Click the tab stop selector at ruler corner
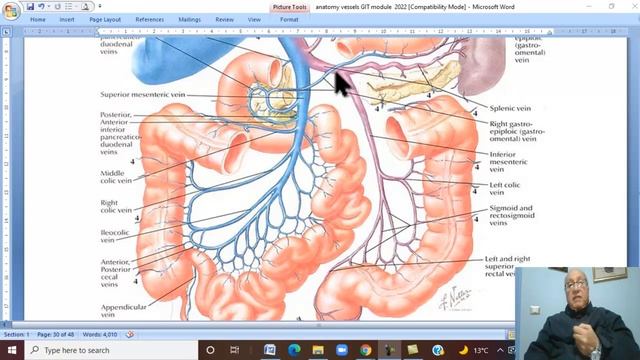The height and width of the screenshot is (360, 640). pos(6,32)
